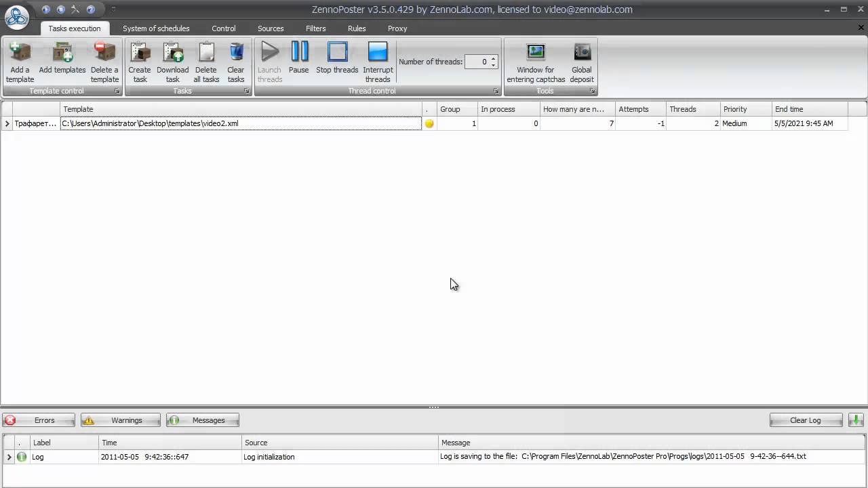Click Delete all tasks icon
The width and height of the screenshot is (868, 488).
[206, 52]
